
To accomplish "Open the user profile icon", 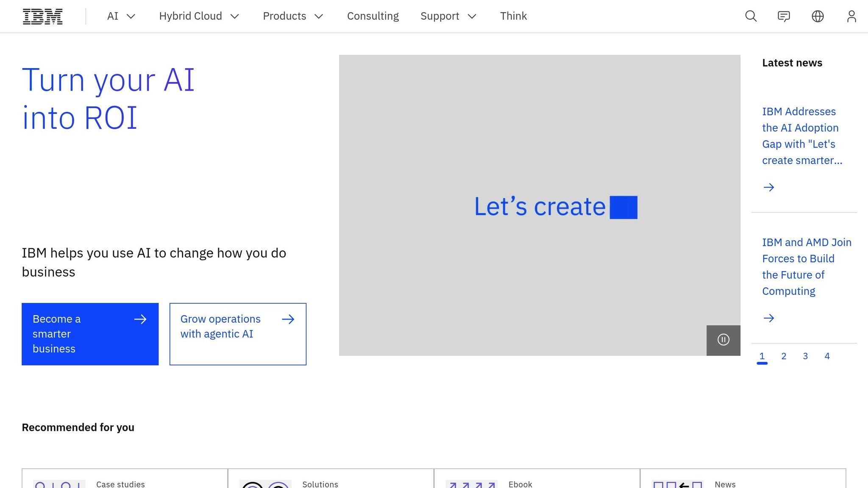I will (x=851, y=16).
